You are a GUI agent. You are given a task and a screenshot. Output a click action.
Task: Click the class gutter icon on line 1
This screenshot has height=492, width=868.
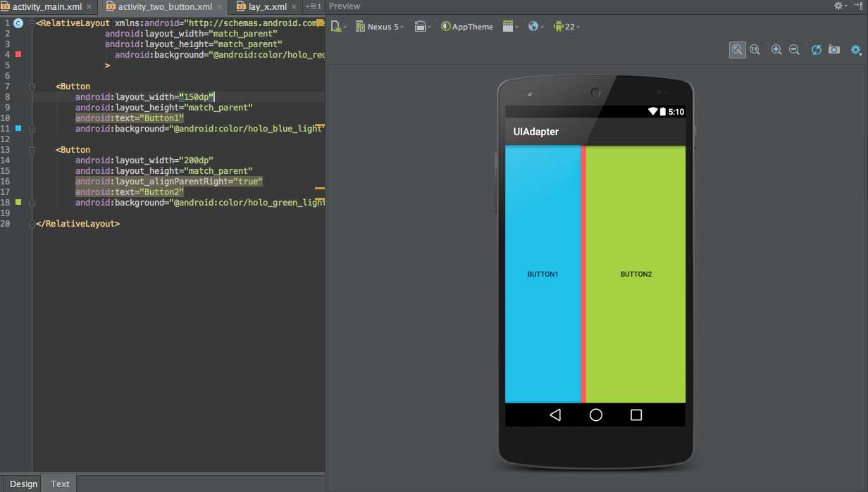[x=18, y=23]
